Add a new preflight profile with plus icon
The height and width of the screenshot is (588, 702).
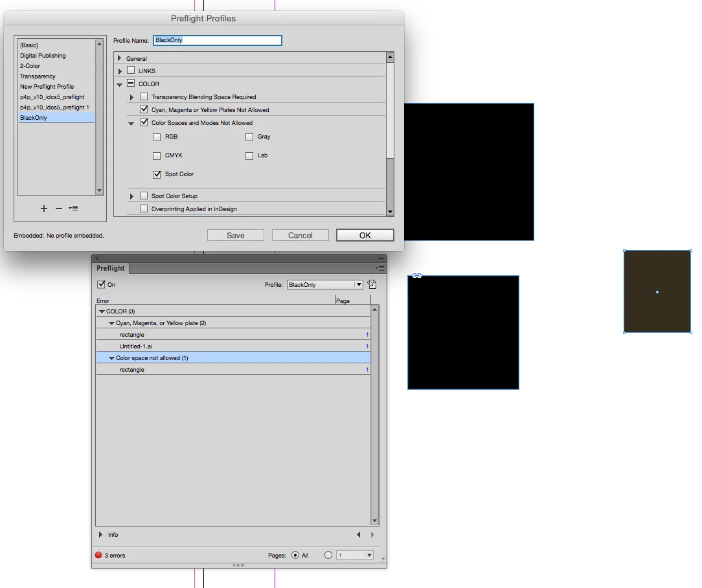pyautogui.click(x=44, y=209)
